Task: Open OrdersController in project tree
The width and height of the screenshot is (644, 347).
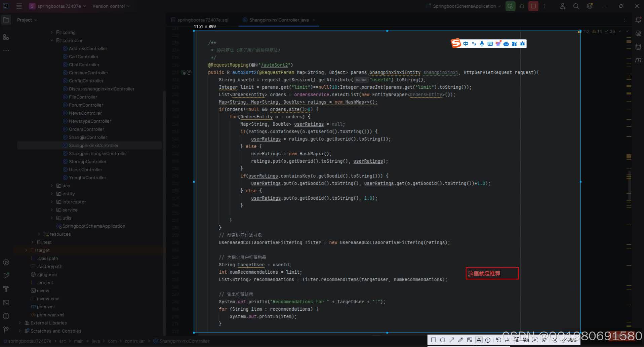Action: [x=86, y=129]
